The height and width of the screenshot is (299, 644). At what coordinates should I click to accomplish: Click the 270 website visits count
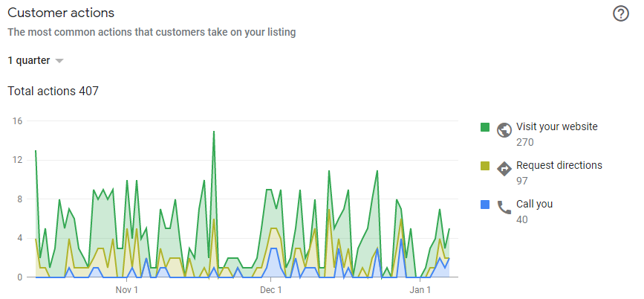pos(525,142)
